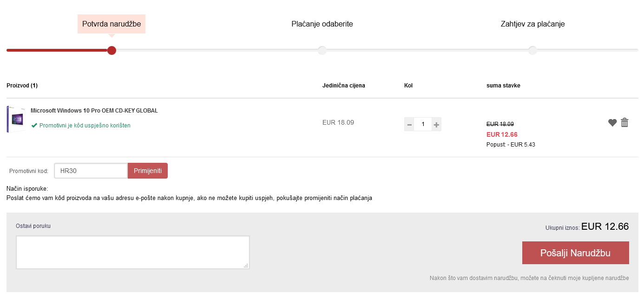This screenshot has width=644, height=300.
Task: Open Microsoft Windows 10 Pro OEM product link
Action: click(94, 111)
